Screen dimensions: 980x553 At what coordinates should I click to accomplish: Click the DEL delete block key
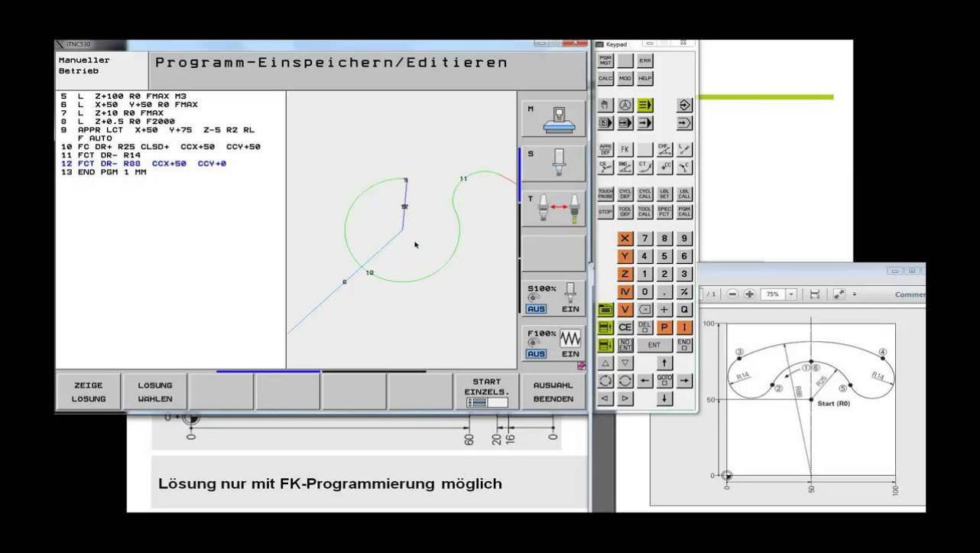(x=645, y=327)
